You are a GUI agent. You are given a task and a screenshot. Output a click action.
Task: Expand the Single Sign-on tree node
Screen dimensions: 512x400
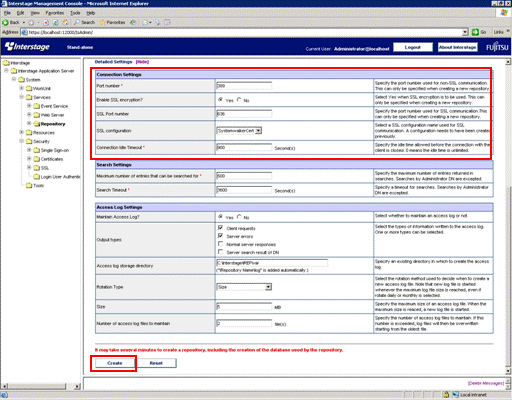click(x=29, y=150)
